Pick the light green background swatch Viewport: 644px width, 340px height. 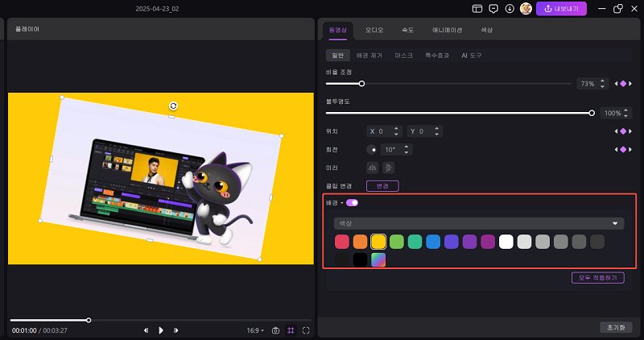click(x=397, y=242)
